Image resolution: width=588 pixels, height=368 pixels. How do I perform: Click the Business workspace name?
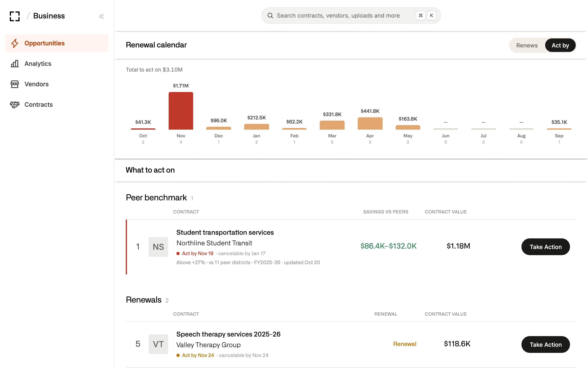tap(49, 16)
